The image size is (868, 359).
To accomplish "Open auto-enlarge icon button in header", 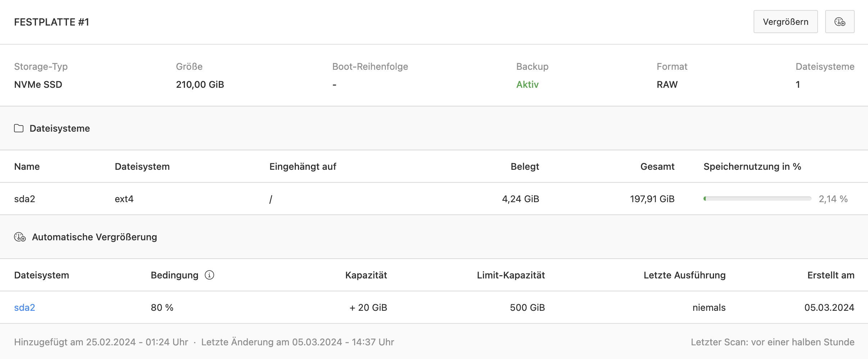I will (x=840, y=22).
